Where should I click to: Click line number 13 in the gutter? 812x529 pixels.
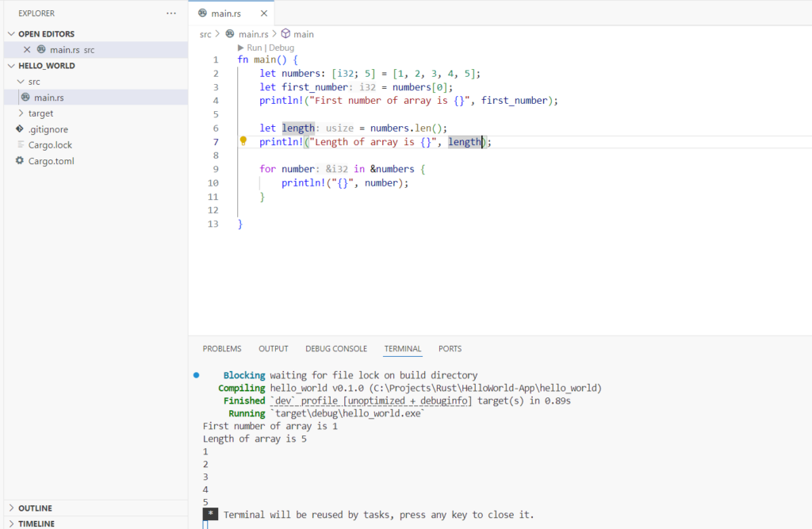click(x=213, y=224)
